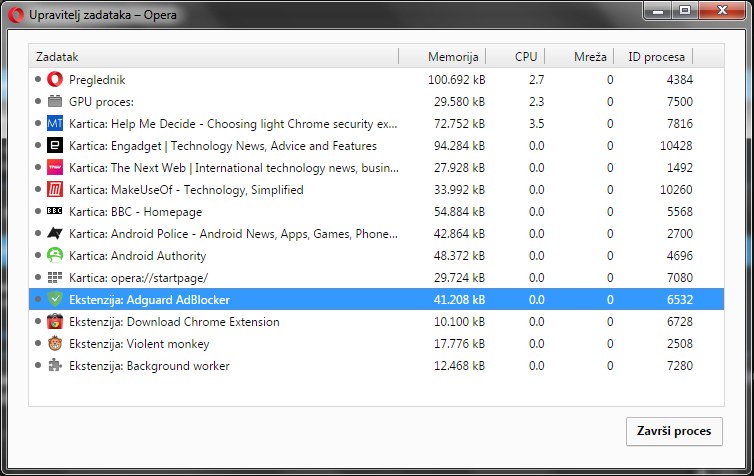This screenshot has height=476, width=754.
Task: Click memory value 29.580 kB
Action: [x=459, y=102]
